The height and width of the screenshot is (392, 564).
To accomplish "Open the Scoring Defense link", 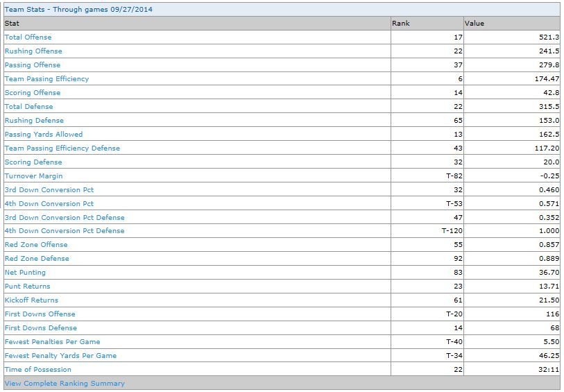I will tap(33, 162).
